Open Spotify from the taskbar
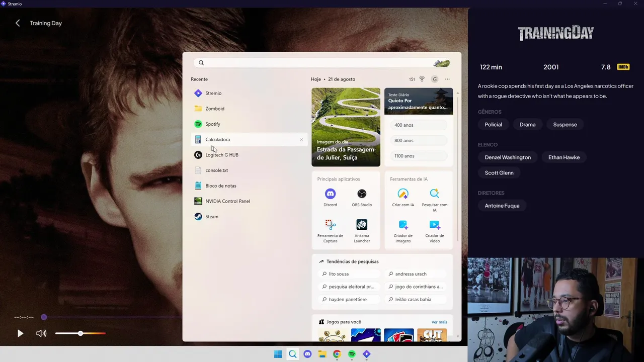The width and height of the screenshot is (644, 362). click(352, 354)
